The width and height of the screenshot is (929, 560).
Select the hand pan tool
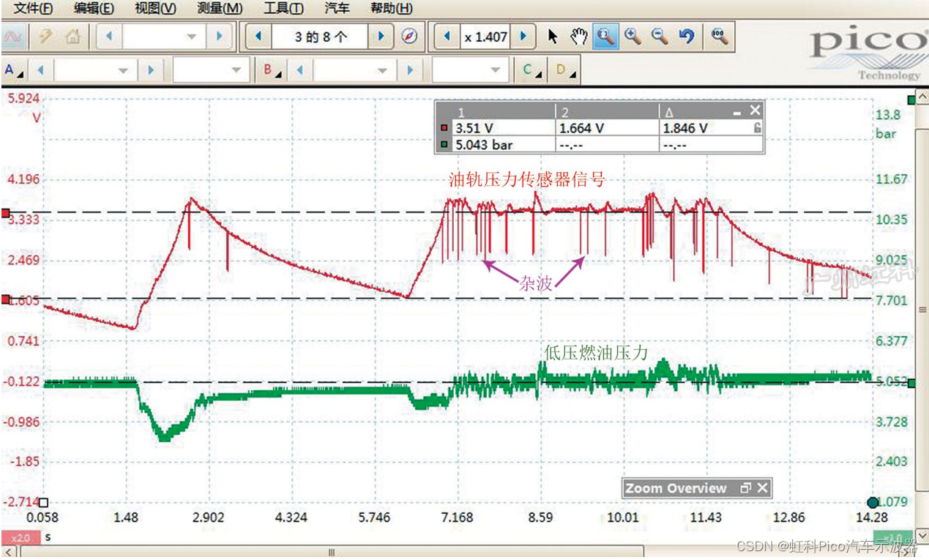point(579,36)
